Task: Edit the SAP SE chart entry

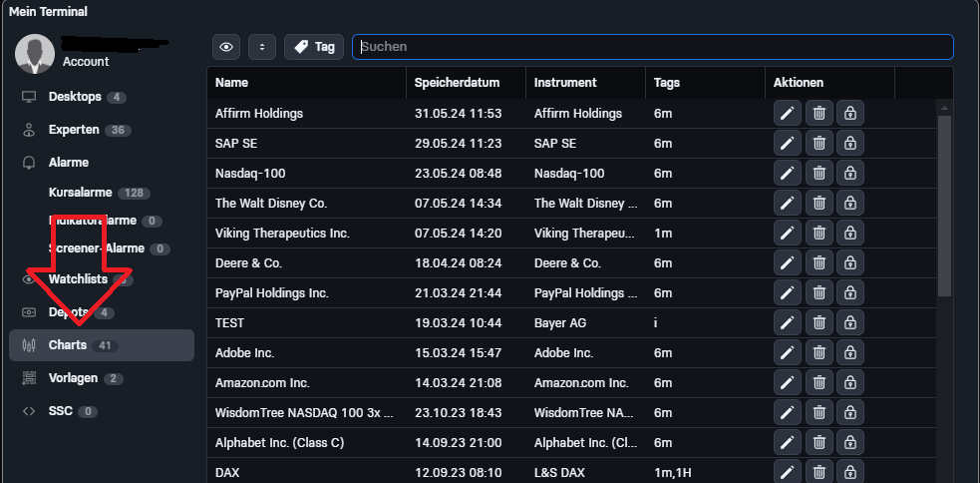Action: 787,144
